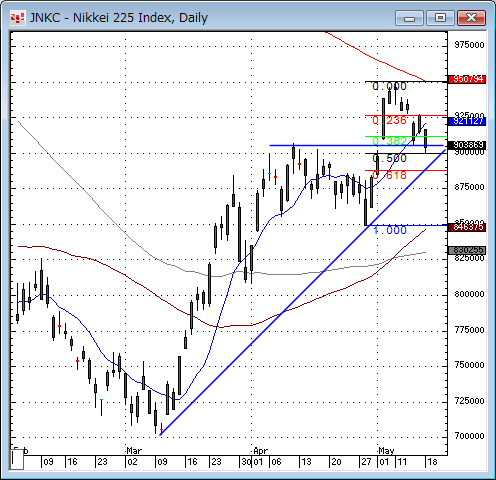Select the Fibonacci 0.236 level label
Viewport: 496px width, 480px height.
click(x=389, y=120)
